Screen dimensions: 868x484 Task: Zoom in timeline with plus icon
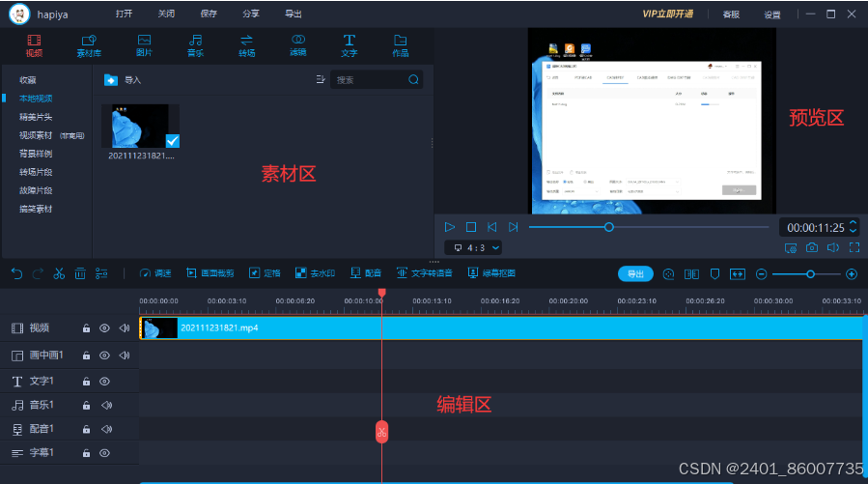[852, 274]
